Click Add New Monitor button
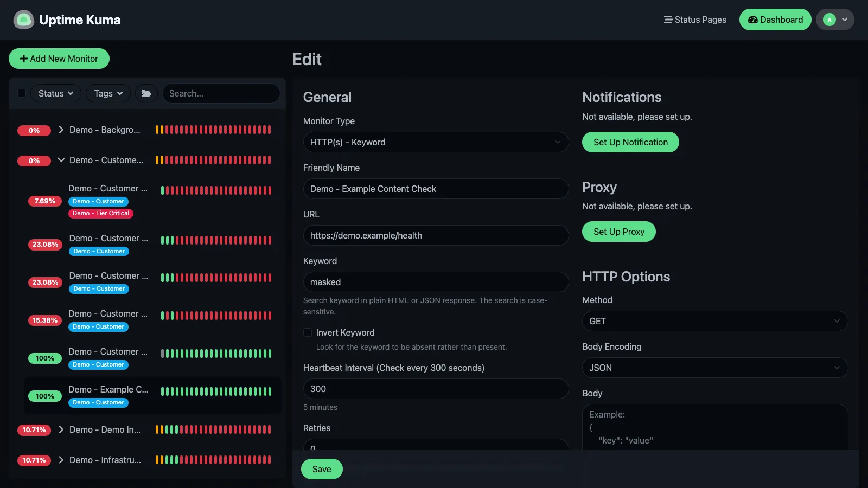This screenshot has width=868, height=488. click(59, 59)
